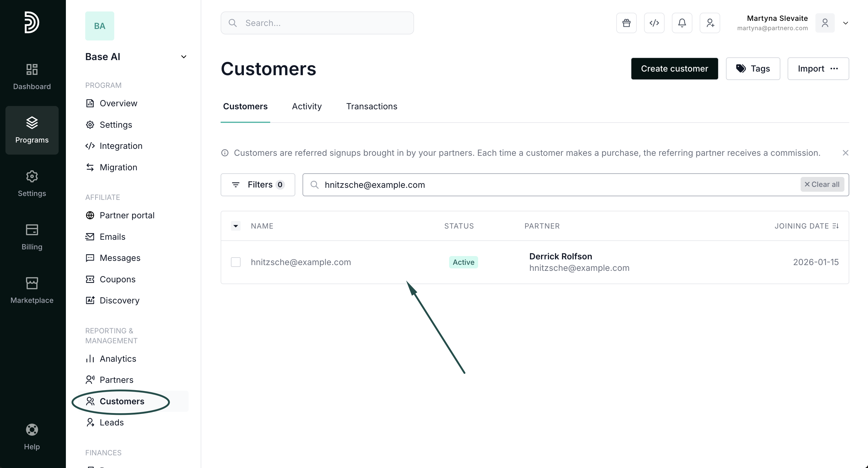The height and width of the screenshot is (468, 868).
Task: Click the add user icon in header
Action: 710,23
